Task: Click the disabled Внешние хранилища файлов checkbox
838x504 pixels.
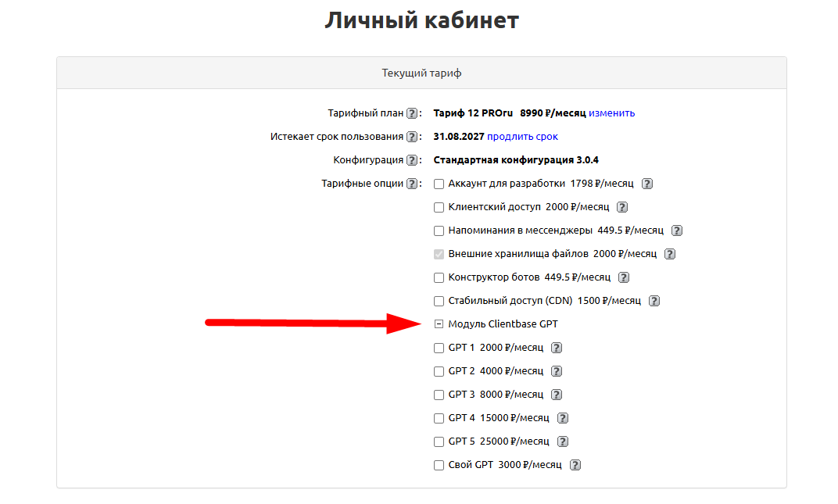Action: [439, 255]
